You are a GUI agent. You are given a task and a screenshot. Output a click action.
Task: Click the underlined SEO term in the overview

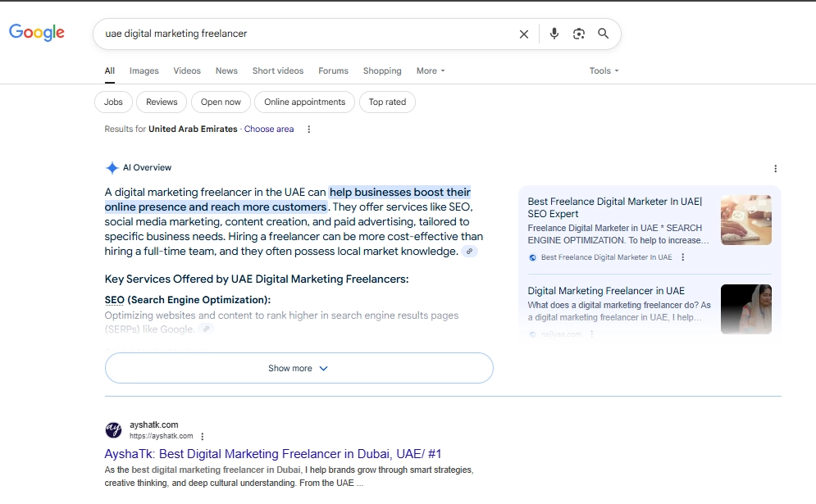pos(115,300)
